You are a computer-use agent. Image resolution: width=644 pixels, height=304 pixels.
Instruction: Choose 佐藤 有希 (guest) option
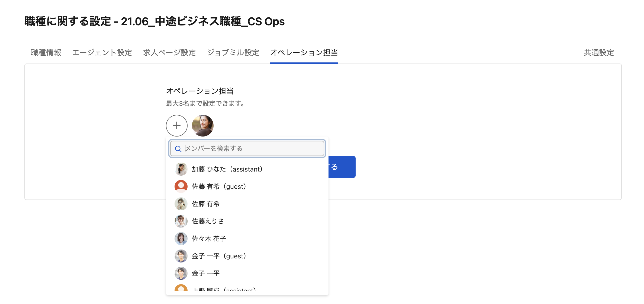(x=219, y=186)
